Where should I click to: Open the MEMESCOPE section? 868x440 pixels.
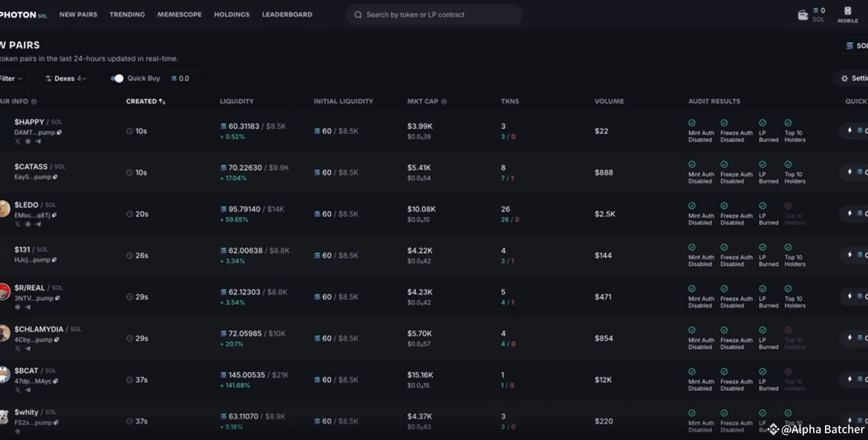[180, 14]
